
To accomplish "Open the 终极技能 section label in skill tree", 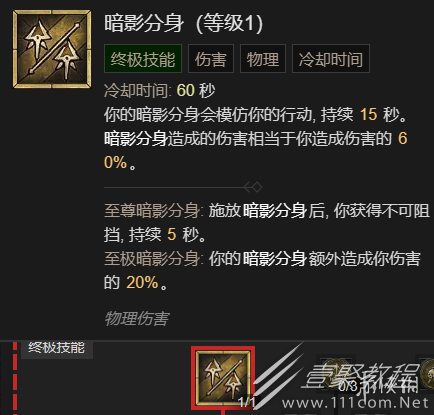I will click(x=57, y=349).
